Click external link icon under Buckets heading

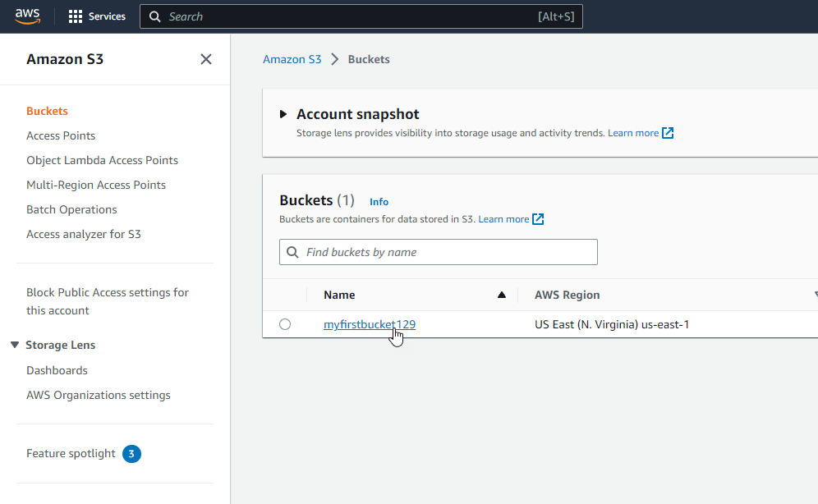point(538,219)
